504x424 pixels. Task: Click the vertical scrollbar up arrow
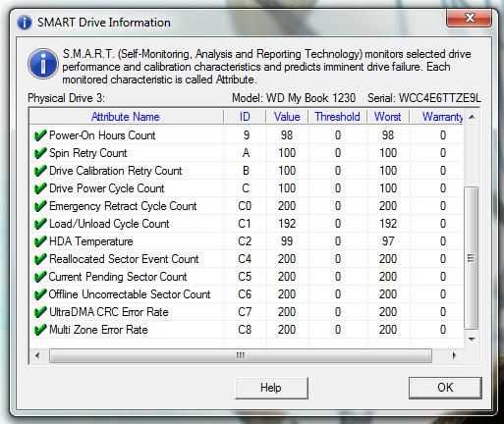point(472,117)
